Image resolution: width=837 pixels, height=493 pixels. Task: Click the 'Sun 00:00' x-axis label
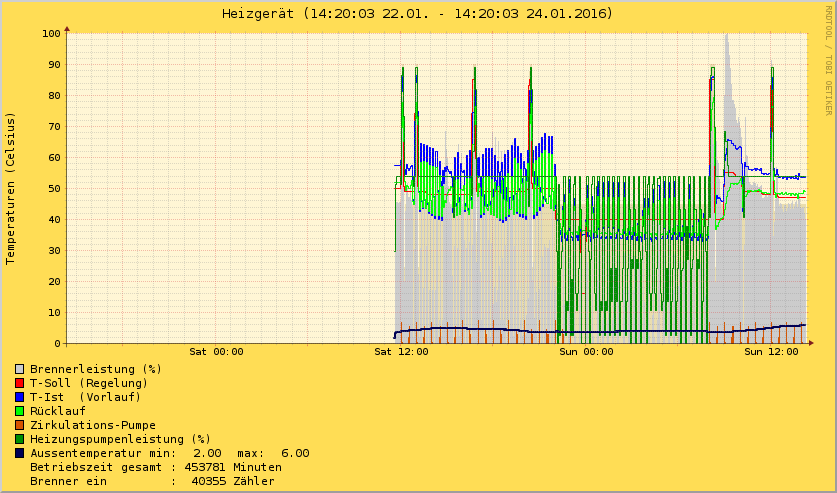pos(587,352)
